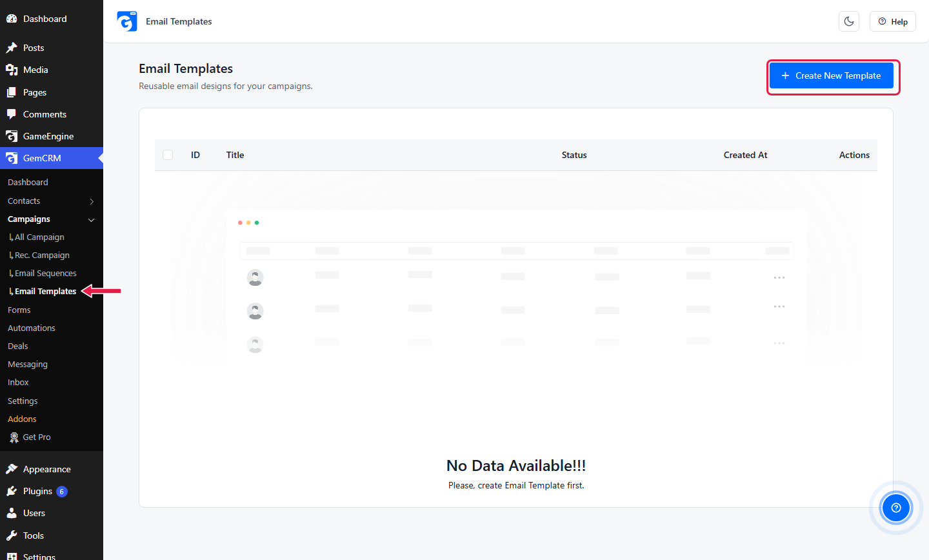Open Email Sequences submenu item
Image resolution: width=929 pixels, height=560 pixels.
coord(46,274)
